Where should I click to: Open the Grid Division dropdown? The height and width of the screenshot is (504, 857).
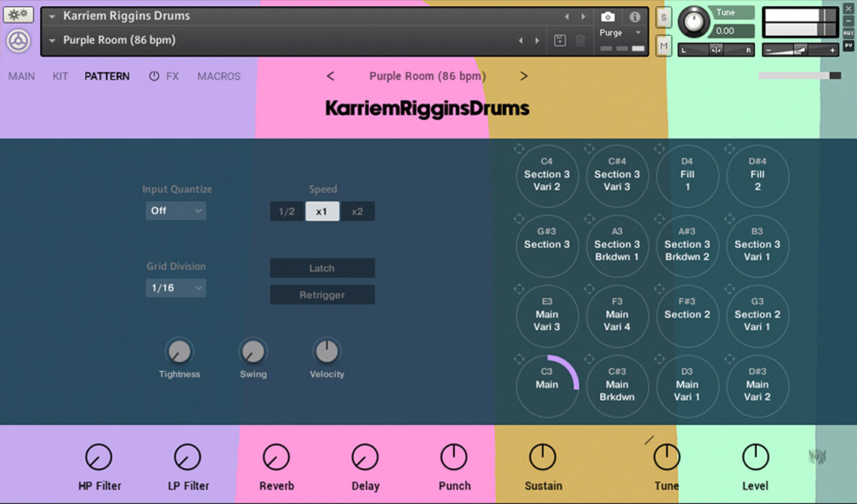[x=175, y=288]
